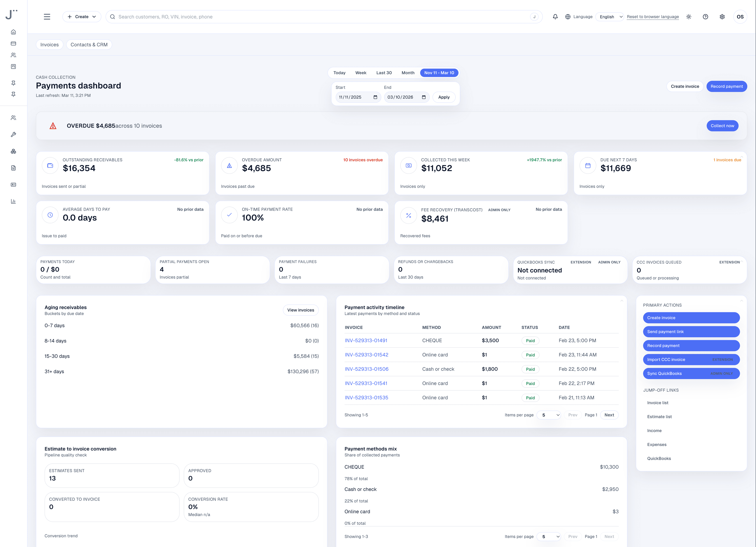Open the contacts people icon in sidebar
The height and width of the screenshot is (547, 756).
[x=13, y=117]
